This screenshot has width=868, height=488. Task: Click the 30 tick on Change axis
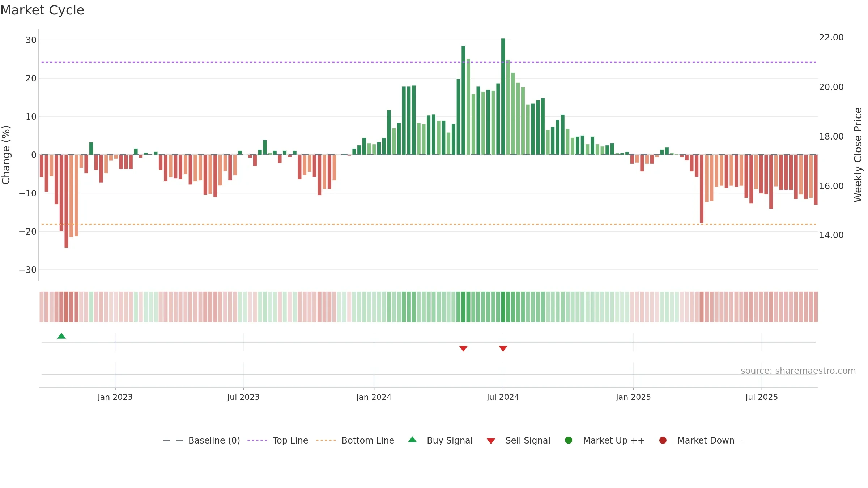pos(31,40)
